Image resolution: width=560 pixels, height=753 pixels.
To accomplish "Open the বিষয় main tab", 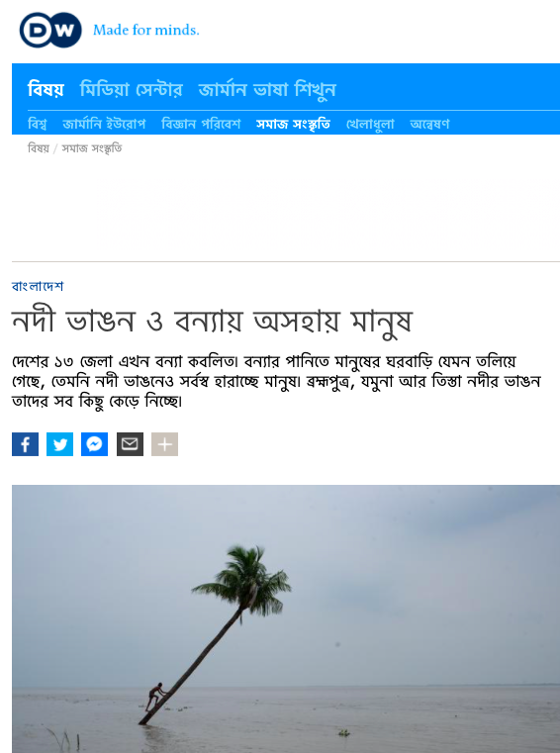I will [x=46, y=90].
